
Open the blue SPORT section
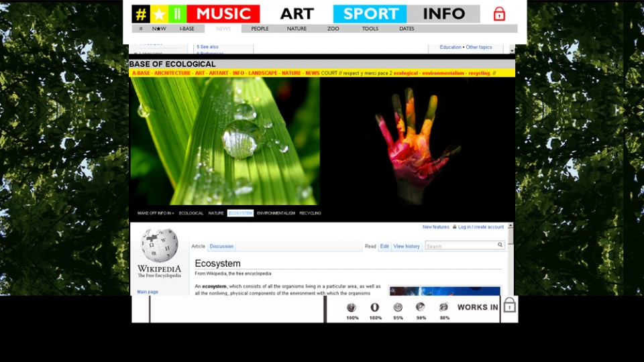[x=370, y=14]
